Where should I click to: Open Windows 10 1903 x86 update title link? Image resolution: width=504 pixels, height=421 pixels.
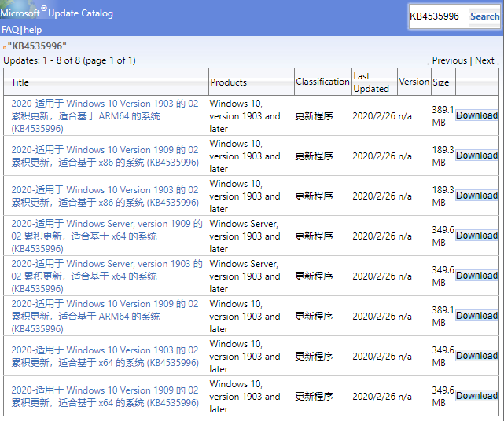click(105, 196)
